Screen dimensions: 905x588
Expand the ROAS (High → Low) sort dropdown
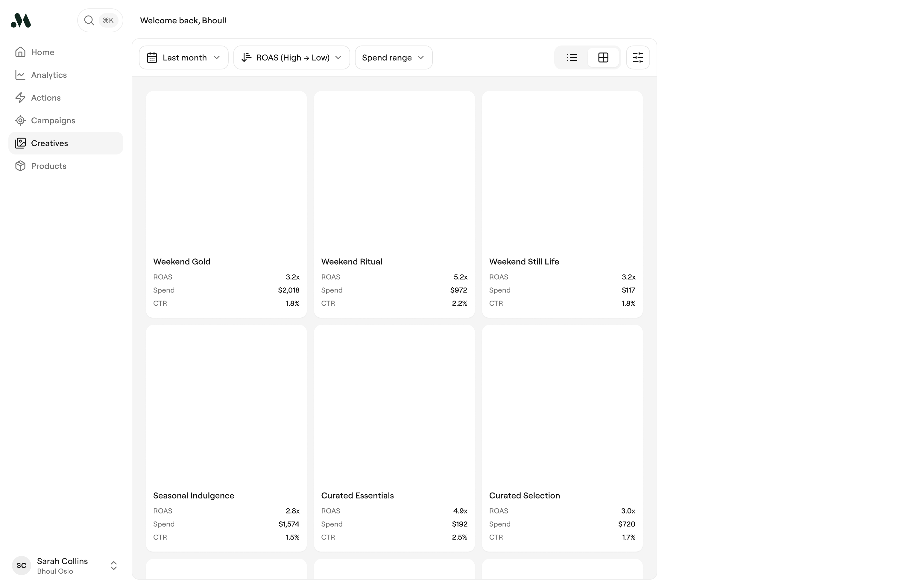[292, 58]
